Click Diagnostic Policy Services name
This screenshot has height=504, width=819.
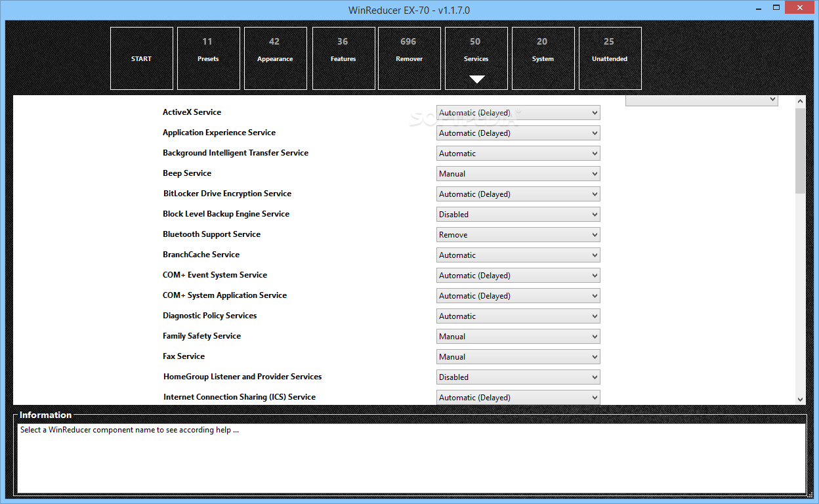[x=209, y=316]
